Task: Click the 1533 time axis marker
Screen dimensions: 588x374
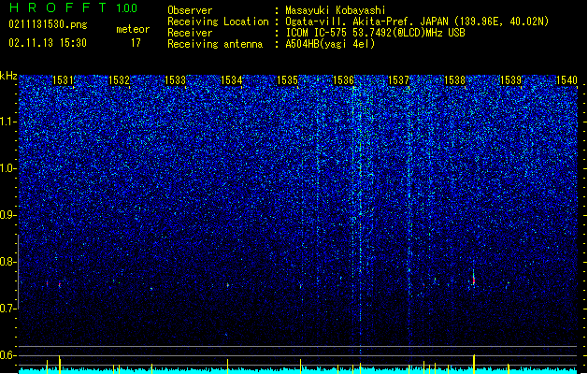Action: pos(175,80)
